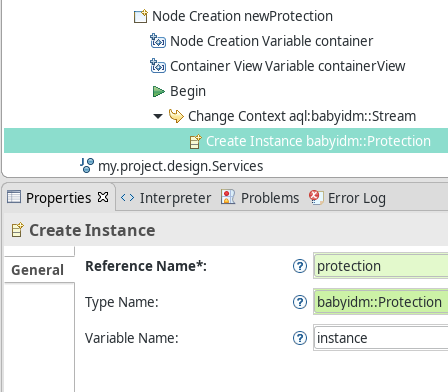Image resolution: width=448 pixels, height=392 pixels.
Task: Select the Begin tree item
Action: tap(188, 91)
